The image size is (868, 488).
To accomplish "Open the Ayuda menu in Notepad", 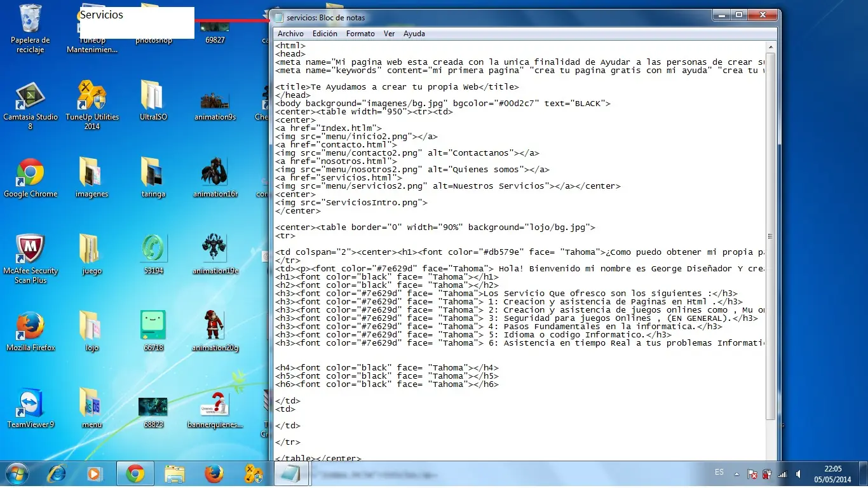I will (x=414, y=34).
